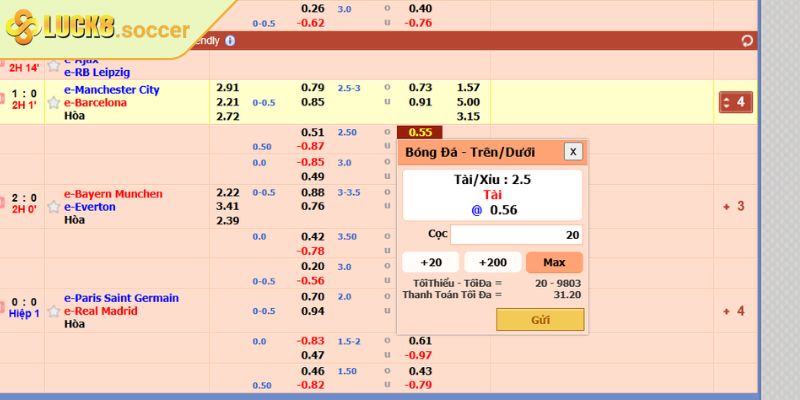800x400 pixels.
Task: Pick handicap odds -0.62
Action: [311, 23]
